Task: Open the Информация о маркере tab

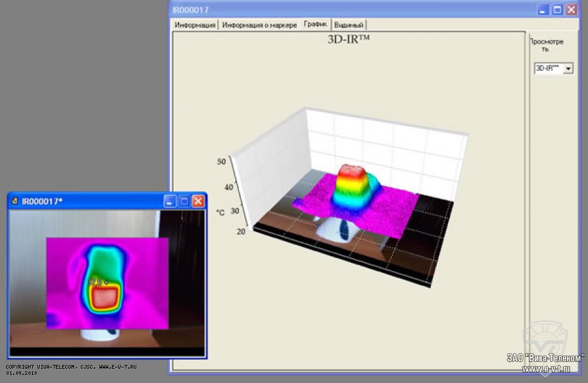Action: (259, 25)
